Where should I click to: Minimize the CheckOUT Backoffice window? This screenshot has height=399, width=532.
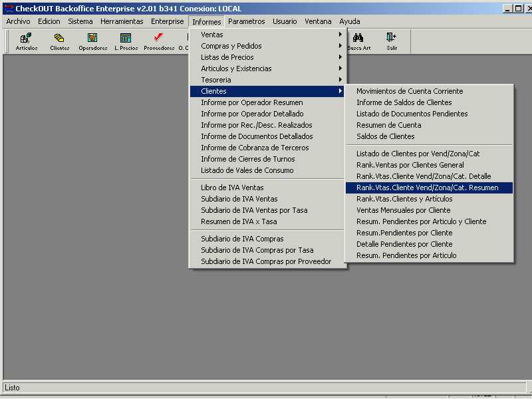(507, 9)
